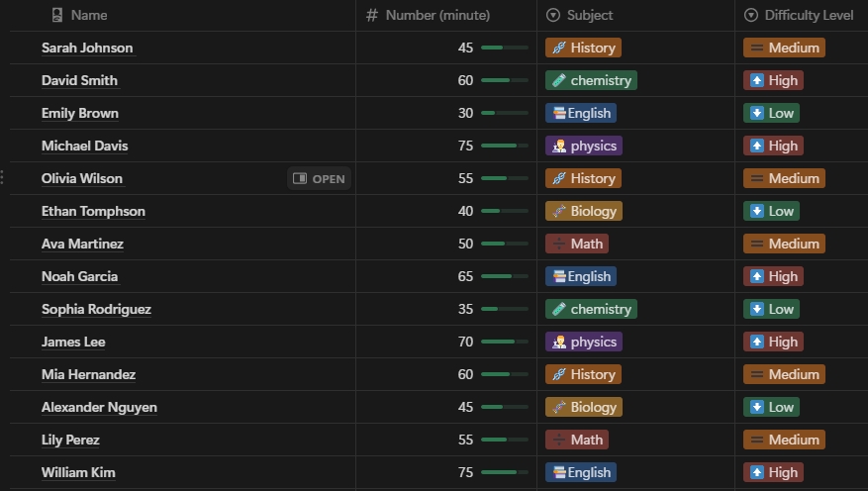
Task: Select Ethan Tomphson's Biology tag
Action: pos(584,211)
